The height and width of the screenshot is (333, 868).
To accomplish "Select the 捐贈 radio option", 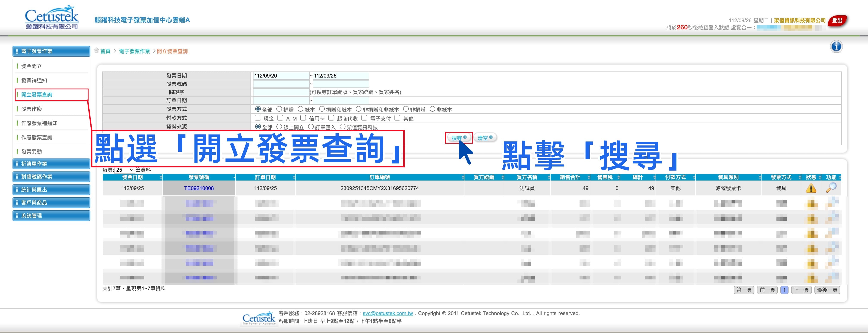I will click(279, 109).
